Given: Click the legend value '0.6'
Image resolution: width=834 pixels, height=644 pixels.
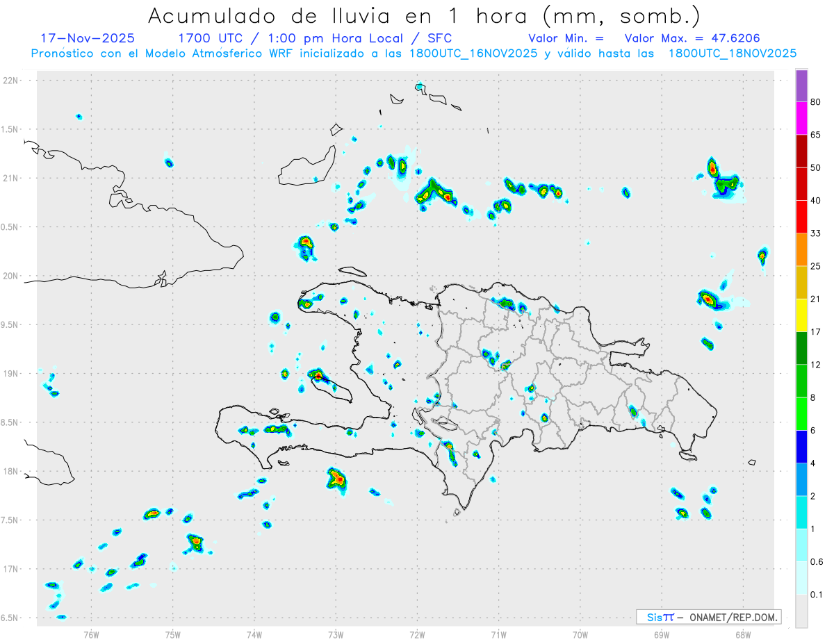Looking at the screenshot, I should (817, 561).
